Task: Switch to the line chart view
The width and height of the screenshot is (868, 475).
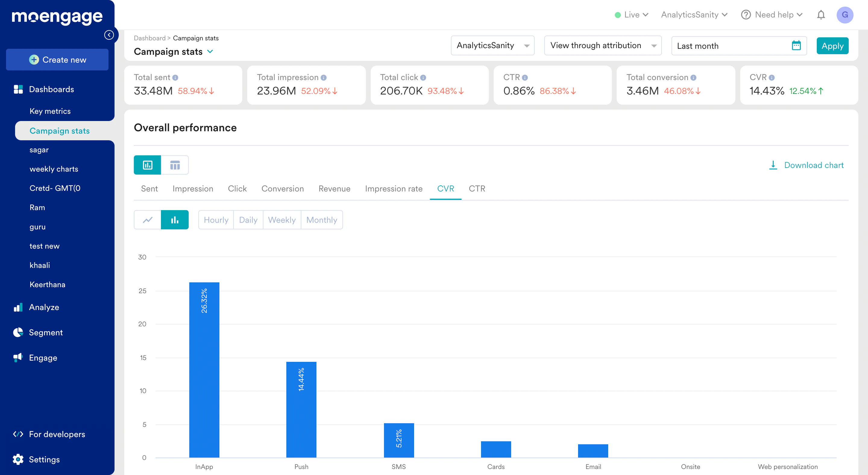Action: pyautogui.click(x=148, y=220)
